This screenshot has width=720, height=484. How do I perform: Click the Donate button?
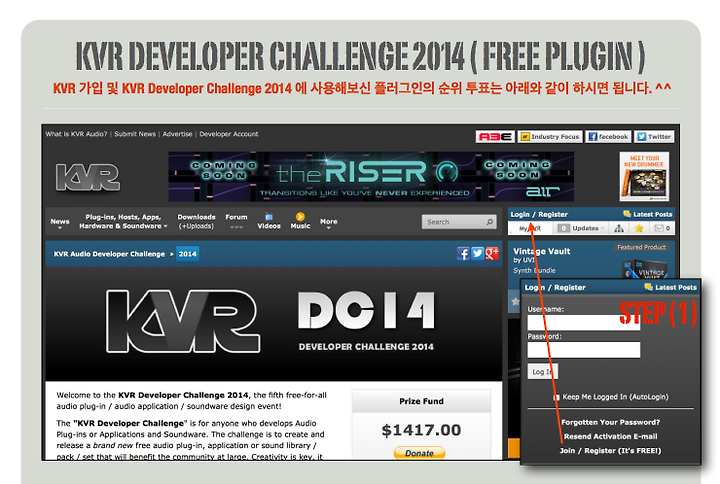click(x=419, y=453)
